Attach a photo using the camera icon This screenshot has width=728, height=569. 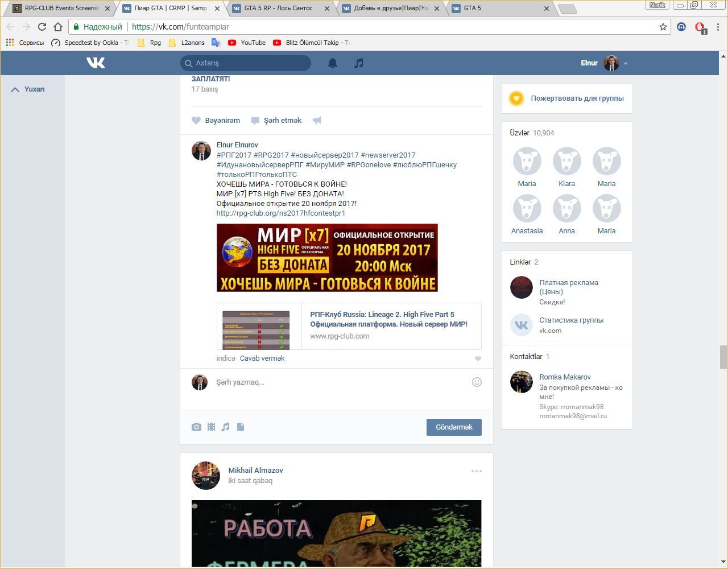tap(196, 427)
